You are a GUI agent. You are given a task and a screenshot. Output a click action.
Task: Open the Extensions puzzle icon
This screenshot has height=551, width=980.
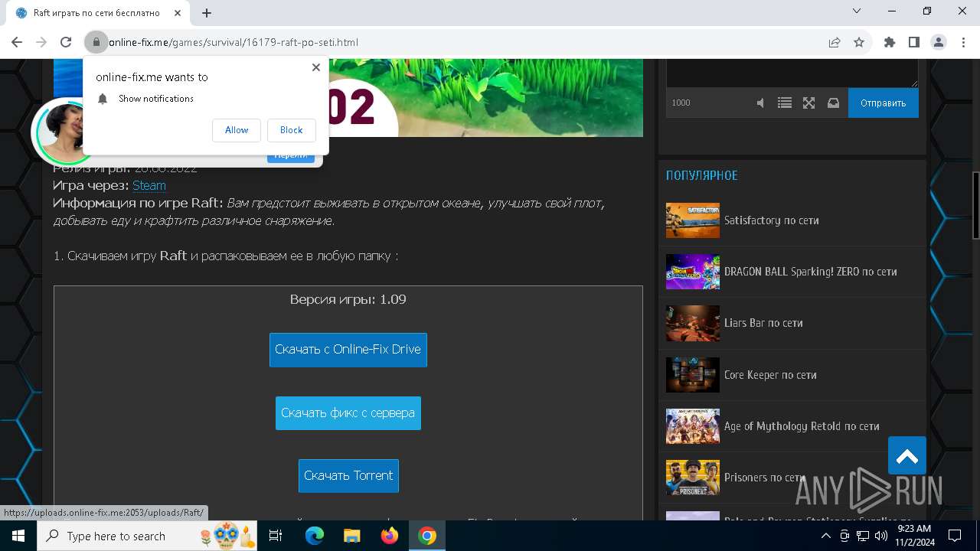(890, 43)
